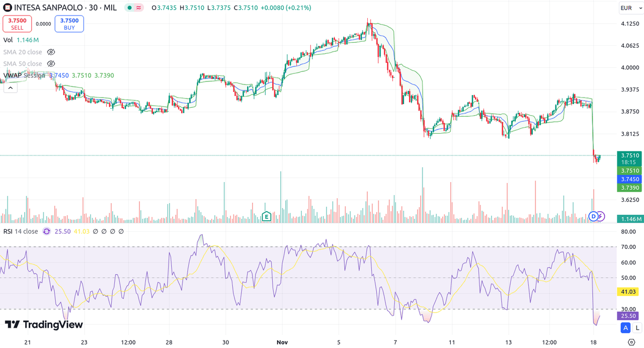Show the hidden SMA 50 indicator
This screenshot has height=348, width=644.
point(51,63)
